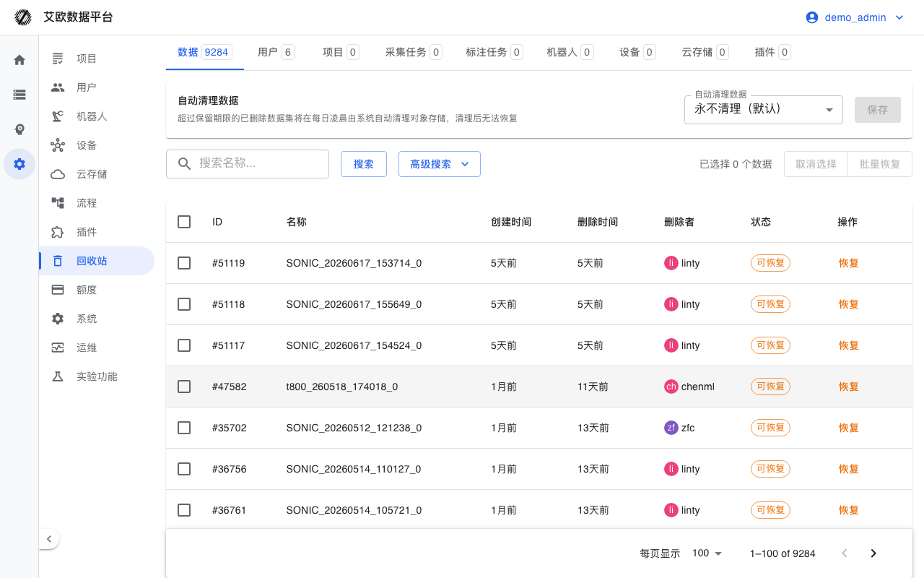This screenshot has width=924, height=578.
Task: Click the 插件 puzzle piece icon
Action: pyautogui.click(x=58, y=232)
